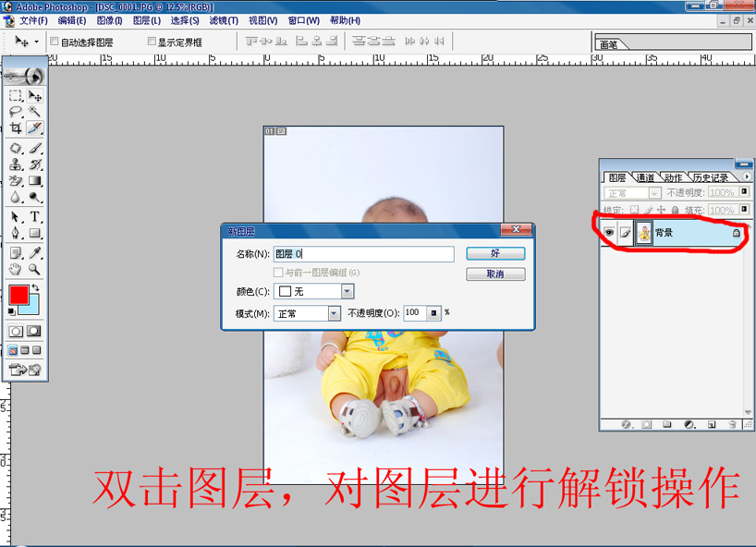This screenshot has width=756, height=547.
Task: Select the Type tool
Action: 34,217
